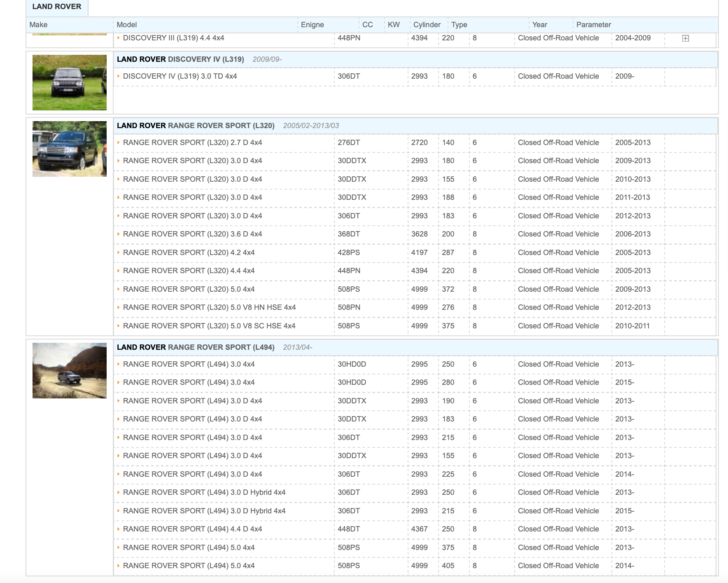Click arrow icon beside L320 3.6 D 4x4

[x=119, y=234]
